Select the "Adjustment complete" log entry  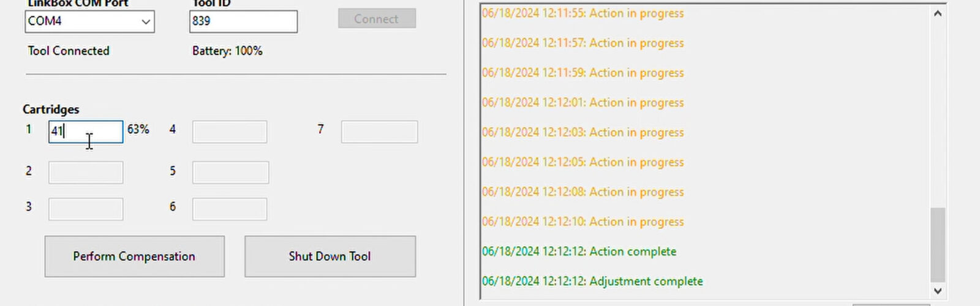click(592, 282)
